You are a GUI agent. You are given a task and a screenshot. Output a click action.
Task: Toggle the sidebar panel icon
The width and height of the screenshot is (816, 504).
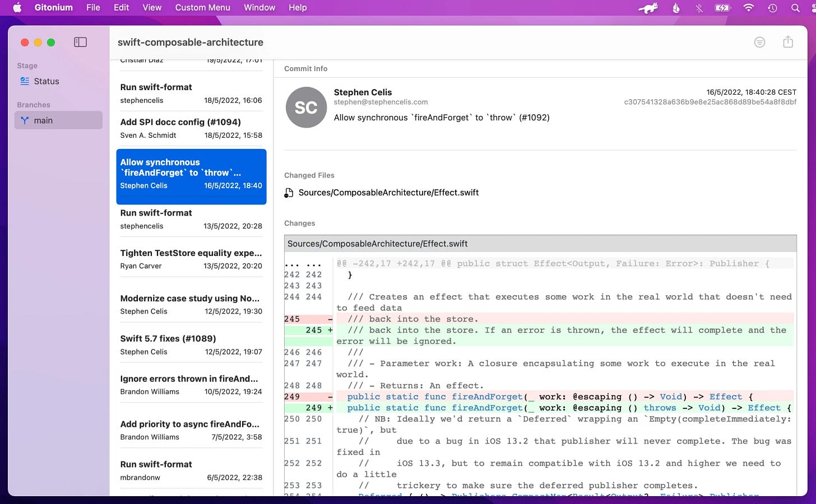click(x=80, y=42)
